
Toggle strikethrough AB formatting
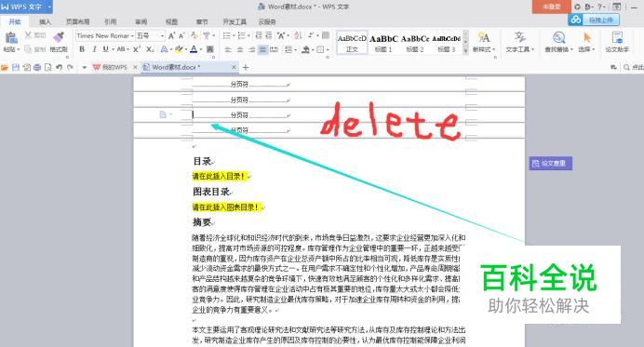tap(121, 49)
